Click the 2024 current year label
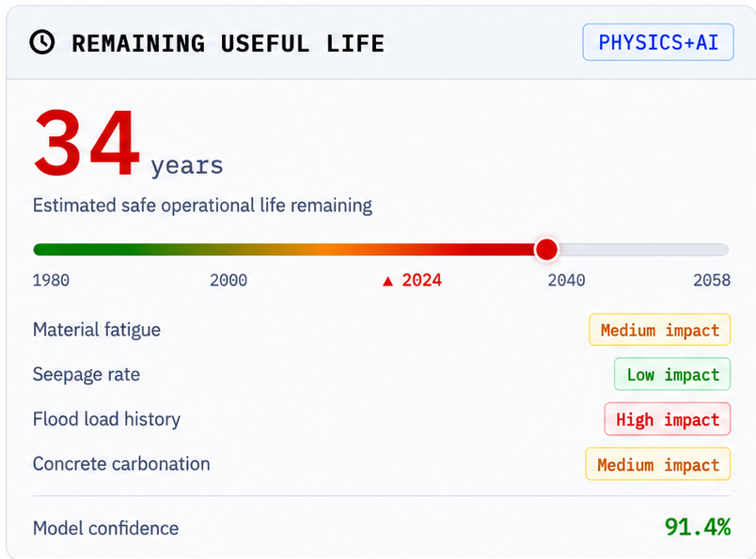The width and height of the screenshot is (756, 559). (422, 281)
